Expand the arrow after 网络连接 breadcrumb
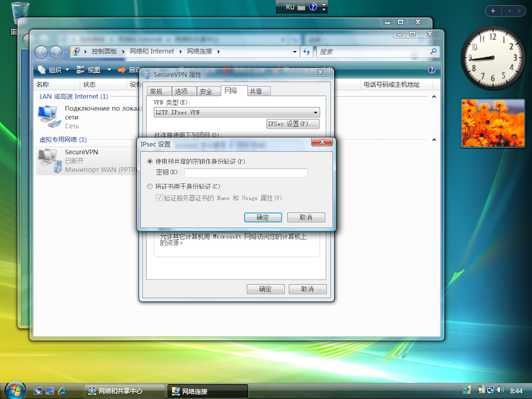Viewport: 532px width, 399px height. click(218, 52)
